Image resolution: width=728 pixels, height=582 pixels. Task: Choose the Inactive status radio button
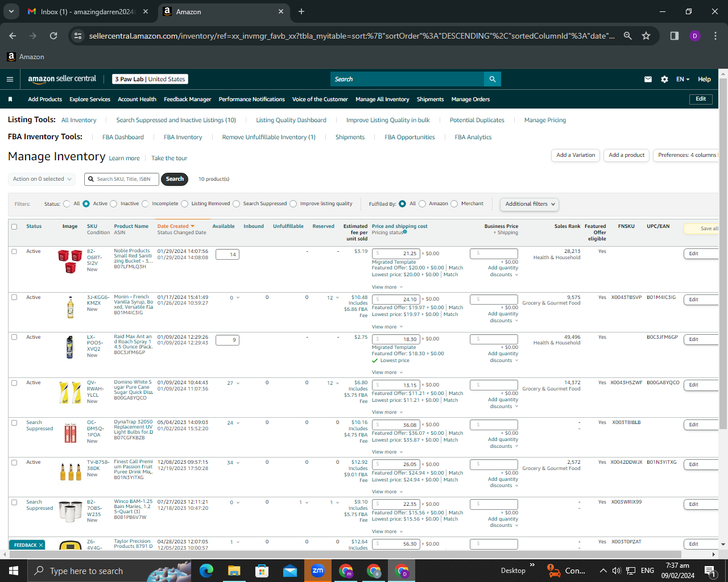114,203
